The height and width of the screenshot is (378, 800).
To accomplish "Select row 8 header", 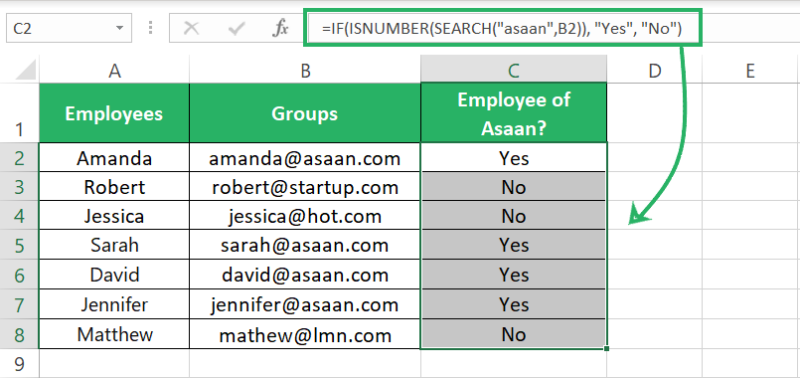I will [x=19, y=335].
